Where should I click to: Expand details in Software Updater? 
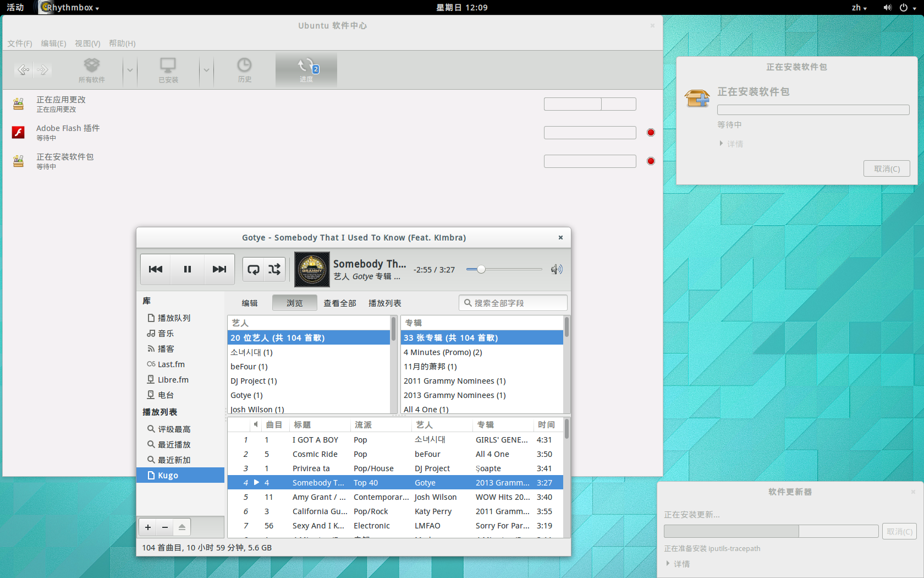[x=678, y=564]
